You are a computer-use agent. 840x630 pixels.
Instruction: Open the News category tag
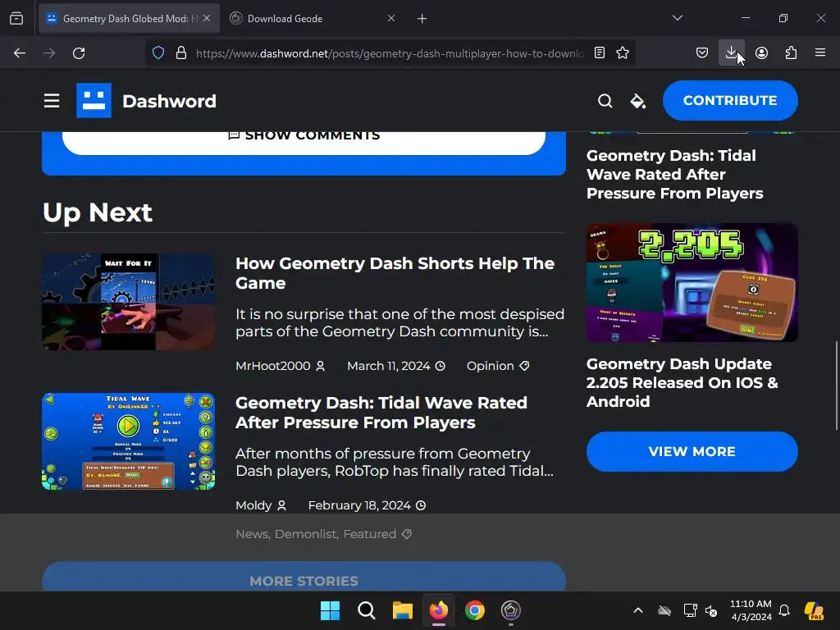[x=251, y=534]
